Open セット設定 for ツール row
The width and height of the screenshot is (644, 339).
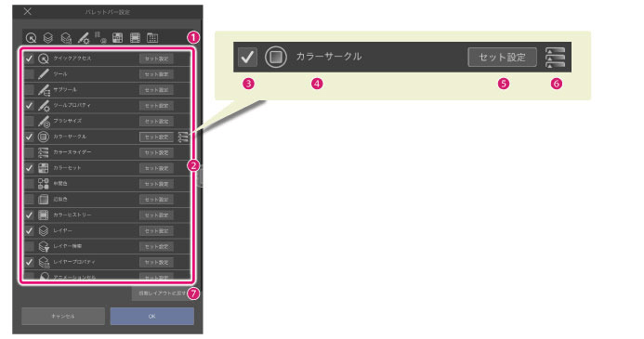[x=156, y=74]
